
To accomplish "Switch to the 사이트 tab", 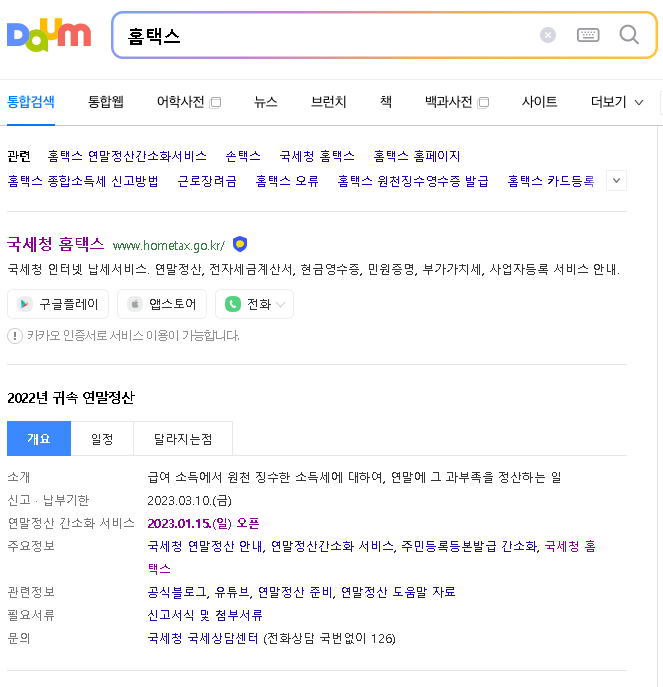I will 539,102.
